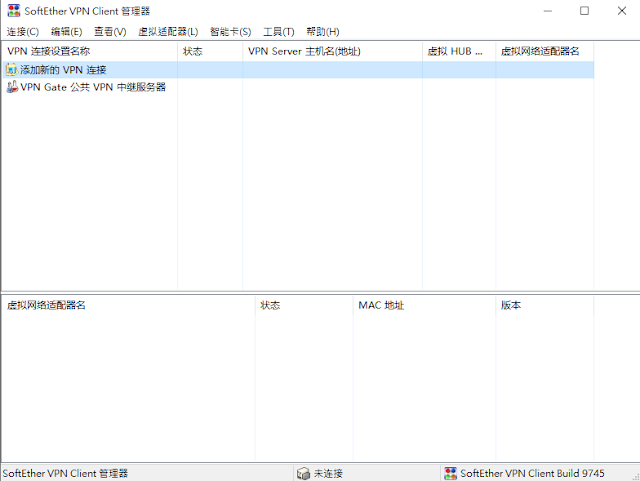The width and height of the screenshot is (640, 481).
Task: Sort by VPN Server 主机名(地址) column
Action: coord(332,51)
